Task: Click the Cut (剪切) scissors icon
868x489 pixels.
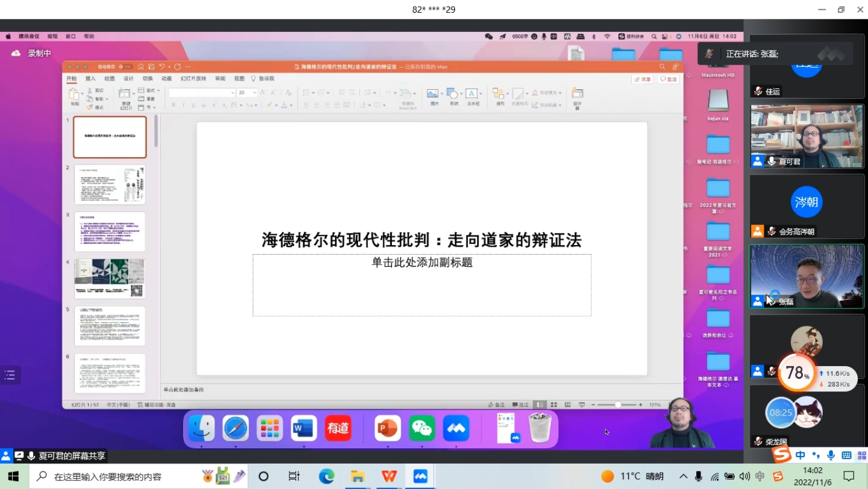Action: [x=90, y=90]
